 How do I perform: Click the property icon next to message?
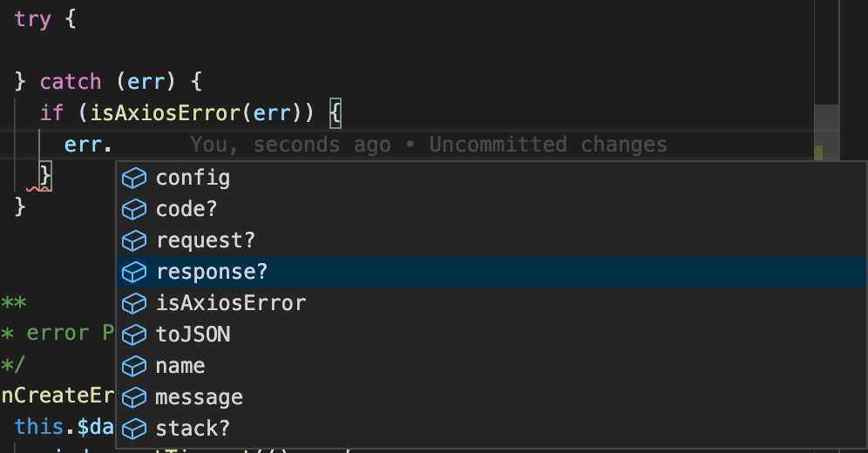click(134, 398)
